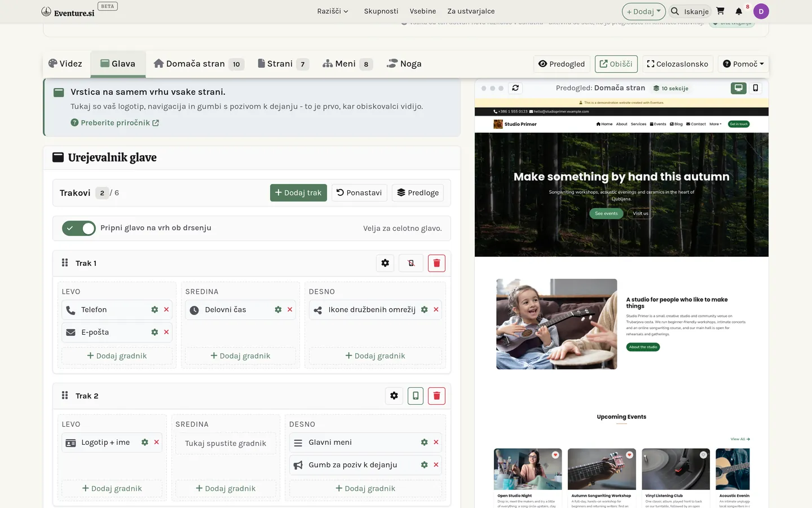
Task: Switch to the Strani tab
Action: coord(283,64)
